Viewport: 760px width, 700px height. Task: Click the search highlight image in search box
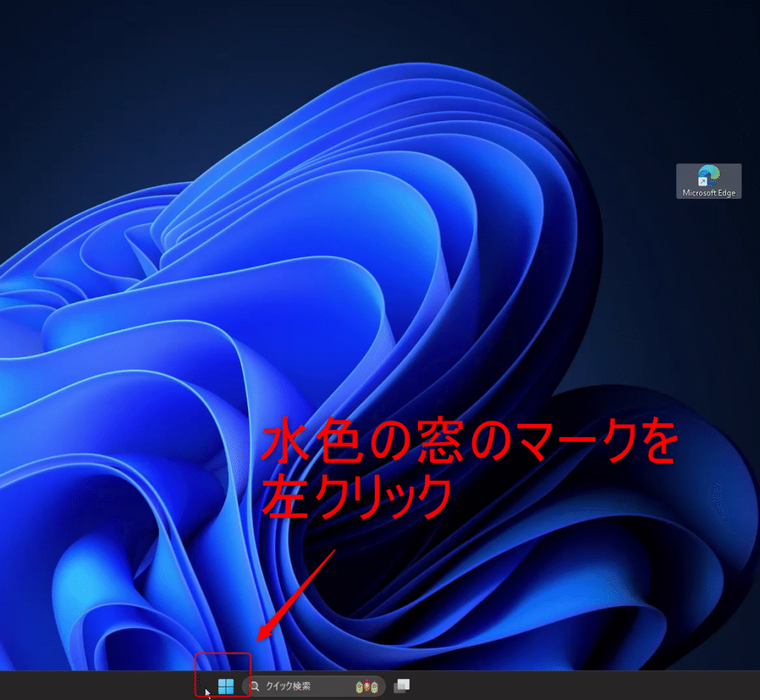coord(367,687)
